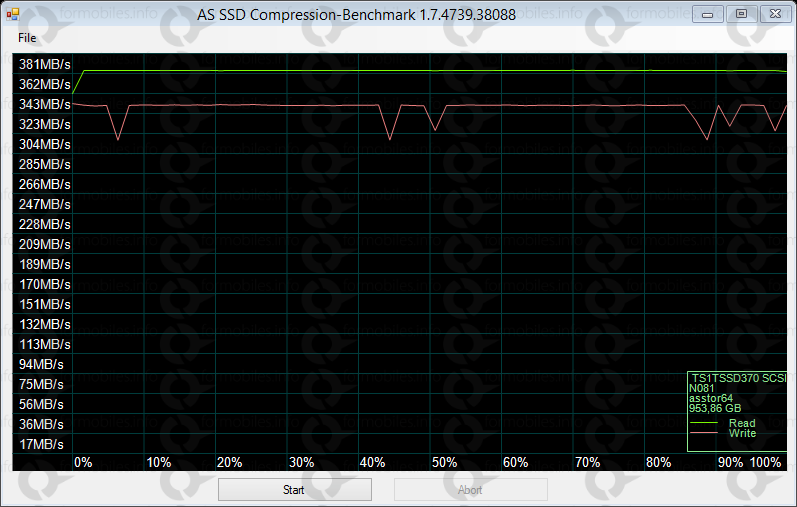Click the 50% x-axis marker
This screenshot has height=507, width=797.
(444, 462)
